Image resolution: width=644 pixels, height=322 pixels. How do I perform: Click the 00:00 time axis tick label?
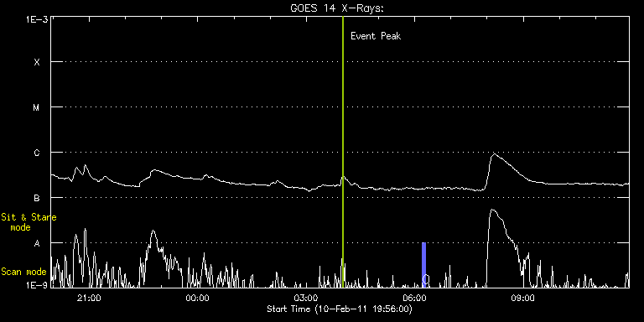198,298
